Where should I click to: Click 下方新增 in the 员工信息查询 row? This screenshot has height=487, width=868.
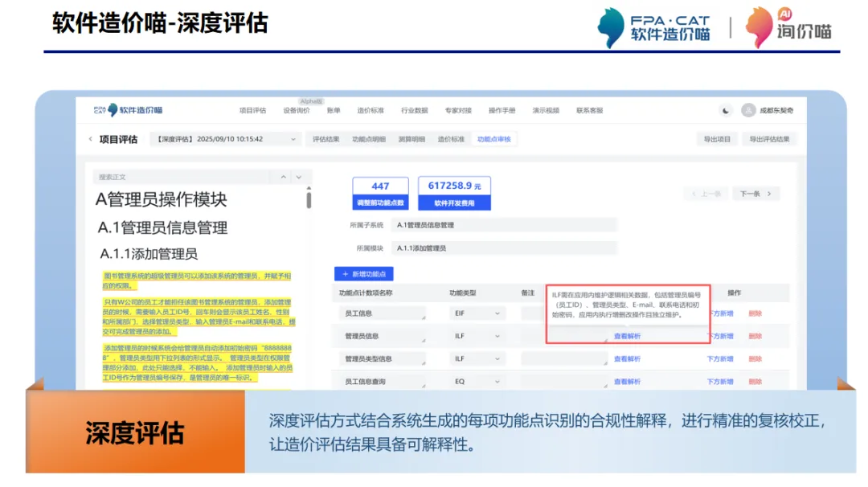pyautogui.click(x=720, y=382)
